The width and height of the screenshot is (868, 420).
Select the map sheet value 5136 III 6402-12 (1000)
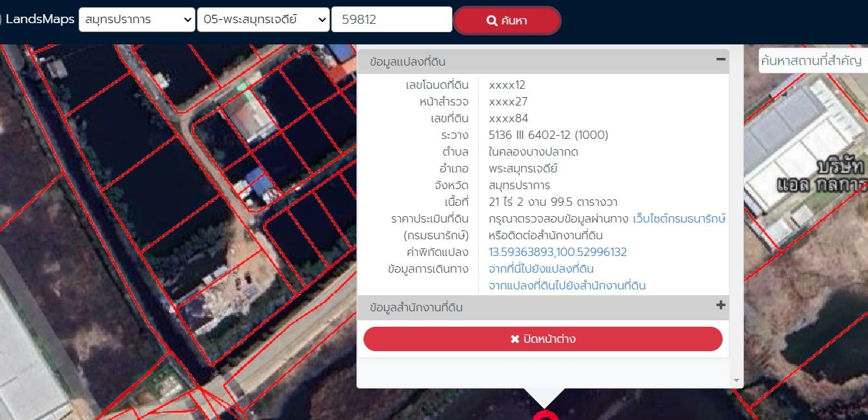(x=548, y=135)
